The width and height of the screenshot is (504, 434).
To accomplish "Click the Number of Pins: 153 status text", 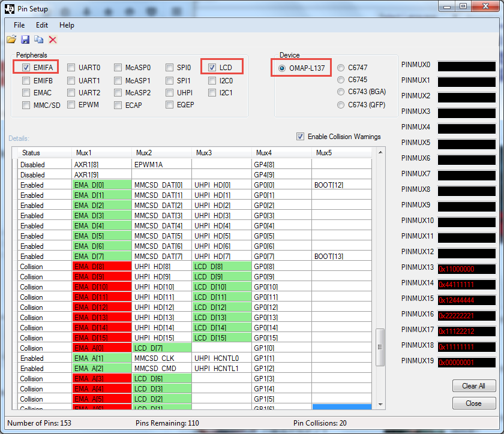I will point(39,423).
